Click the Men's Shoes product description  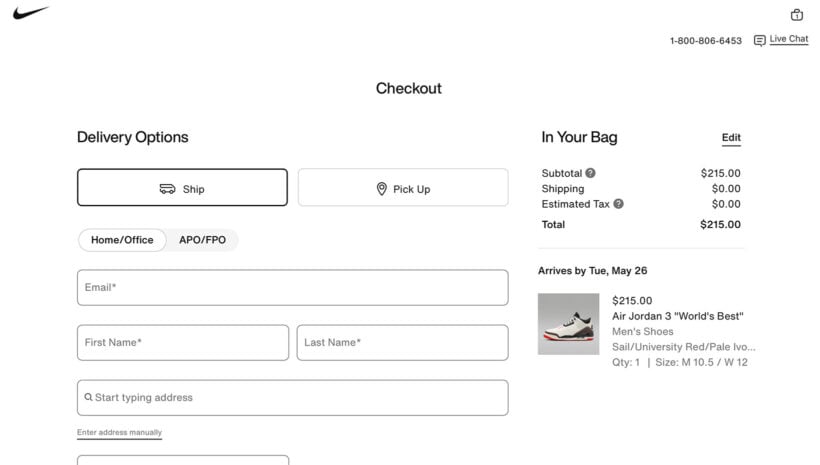(643, 332)
